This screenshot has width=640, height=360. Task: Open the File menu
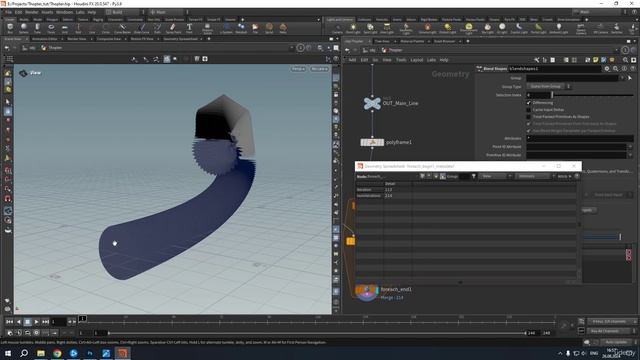point(8,12)
